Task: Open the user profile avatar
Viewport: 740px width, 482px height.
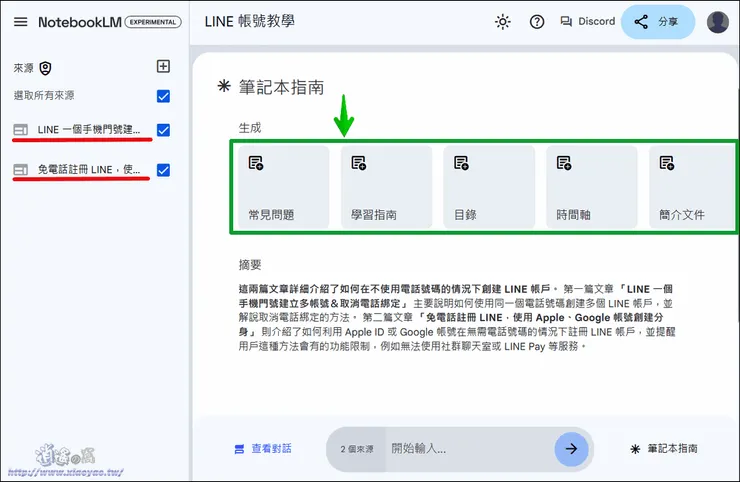Action: (717, 22)
